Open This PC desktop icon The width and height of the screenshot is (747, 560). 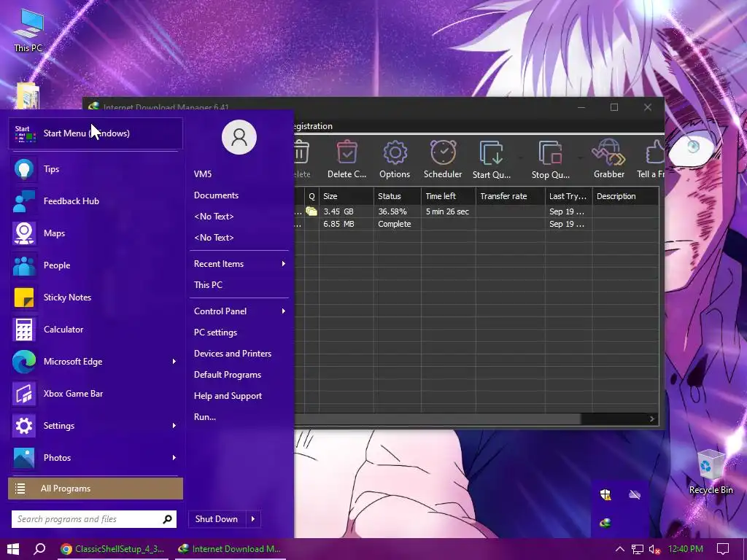[28, 31]
